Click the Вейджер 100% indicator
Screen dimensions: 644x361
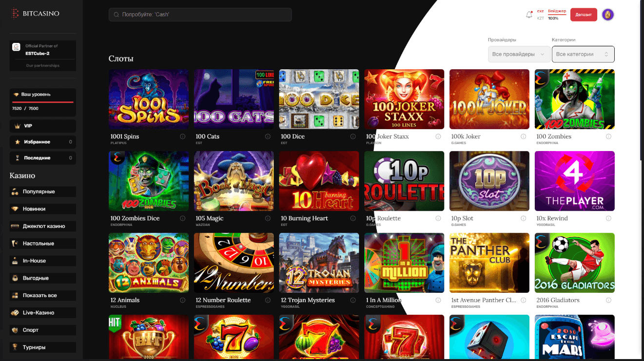[x=557, y=14]
